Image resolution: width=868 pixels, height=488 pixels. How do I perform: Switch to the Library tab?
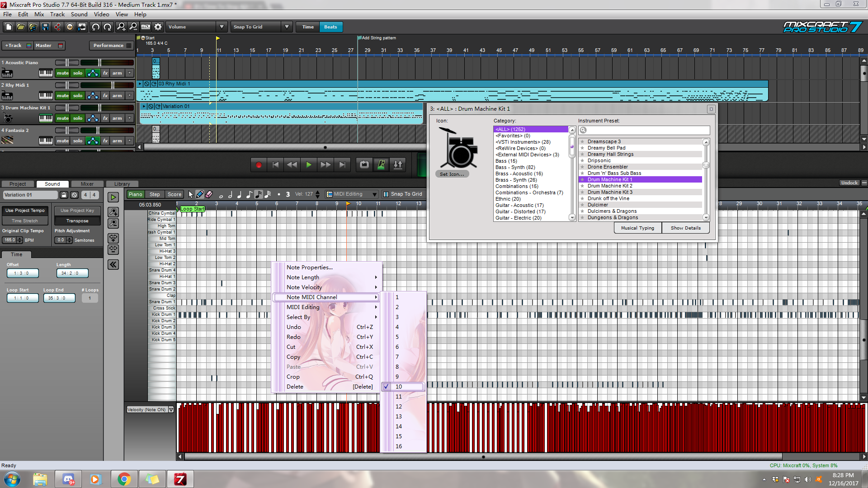pyautogui.click(x=122, y=183)
